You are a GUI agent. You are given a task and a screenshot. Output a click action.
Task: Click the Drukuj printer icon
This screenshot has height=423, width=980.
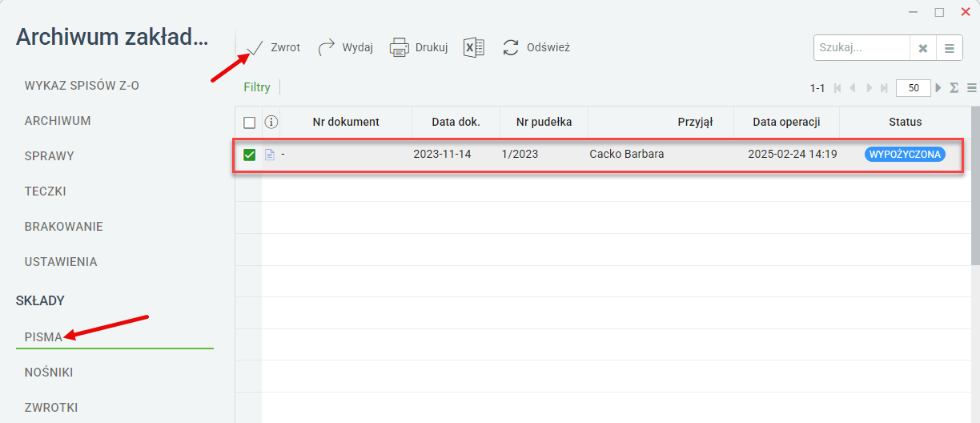(x=400, y=48)
